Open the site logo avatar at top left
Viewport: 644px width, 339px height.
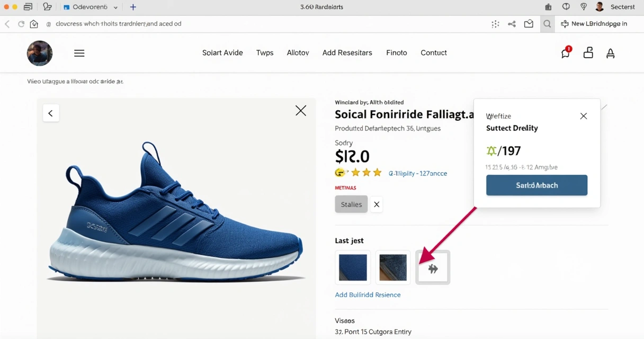39,53
